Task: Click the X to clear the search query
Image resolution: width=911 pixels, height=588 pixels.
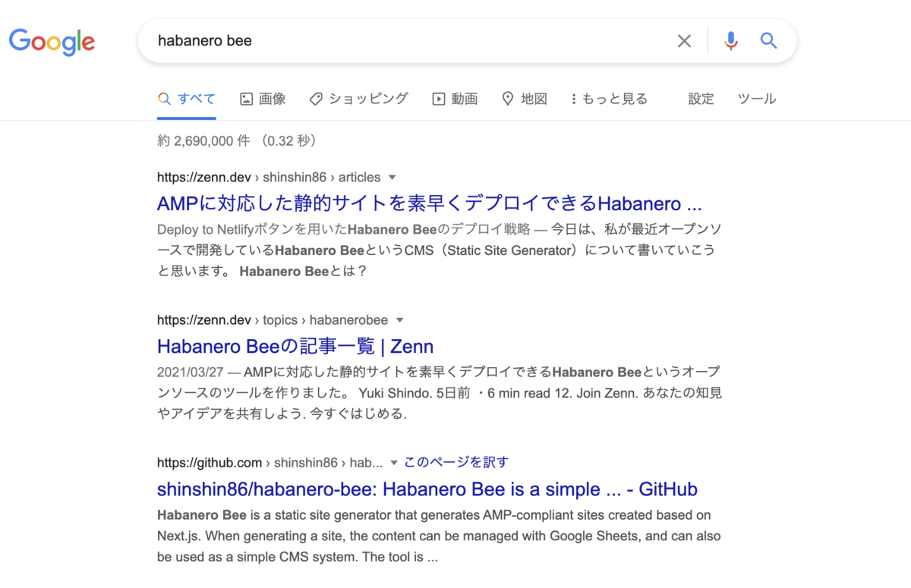Action: (684, 41)
